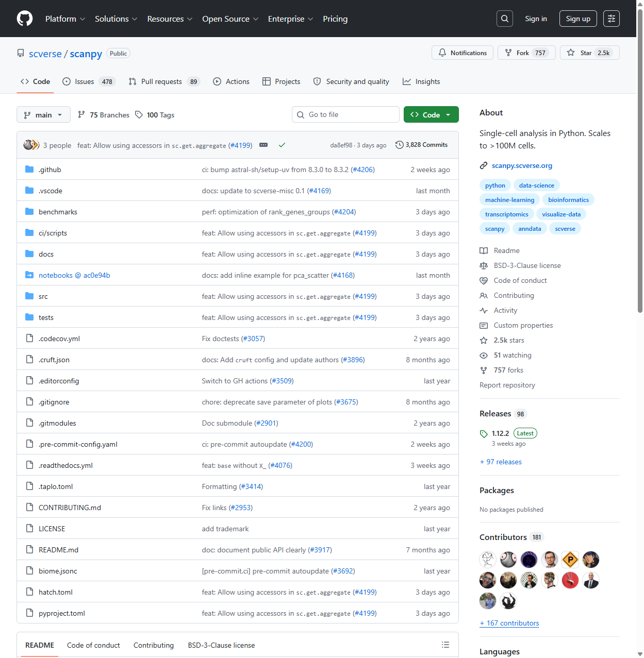Select Code of conduct README tab
Image resolution: width=644 pixels, height=658 pixels.
click(x=93, y=645)
